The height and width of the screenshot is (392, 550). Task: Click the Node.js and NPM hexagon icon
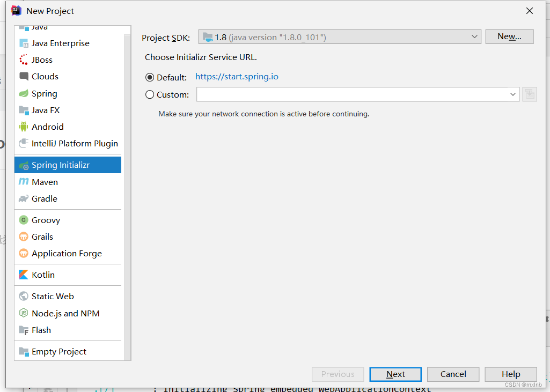24,313
